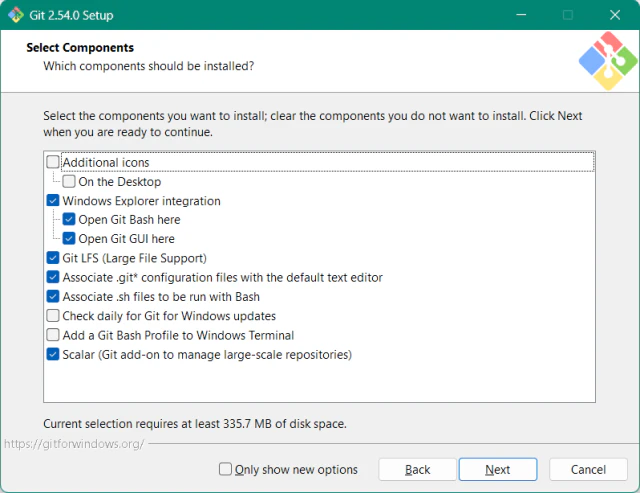Select the Additional icons label text
This screenshot has height=493, width=640.
[x=106, y=162]
